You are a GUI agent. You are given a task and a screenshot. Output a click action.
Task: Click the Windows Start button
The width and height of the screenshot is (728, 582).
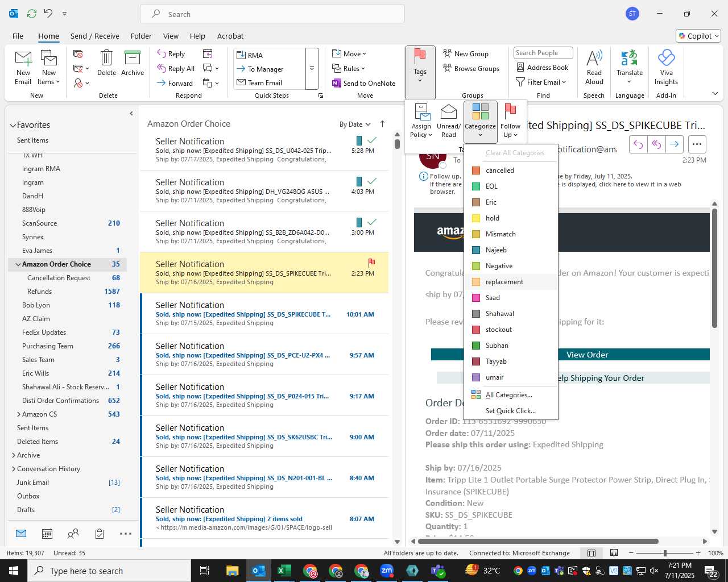[x=13, y=571]
